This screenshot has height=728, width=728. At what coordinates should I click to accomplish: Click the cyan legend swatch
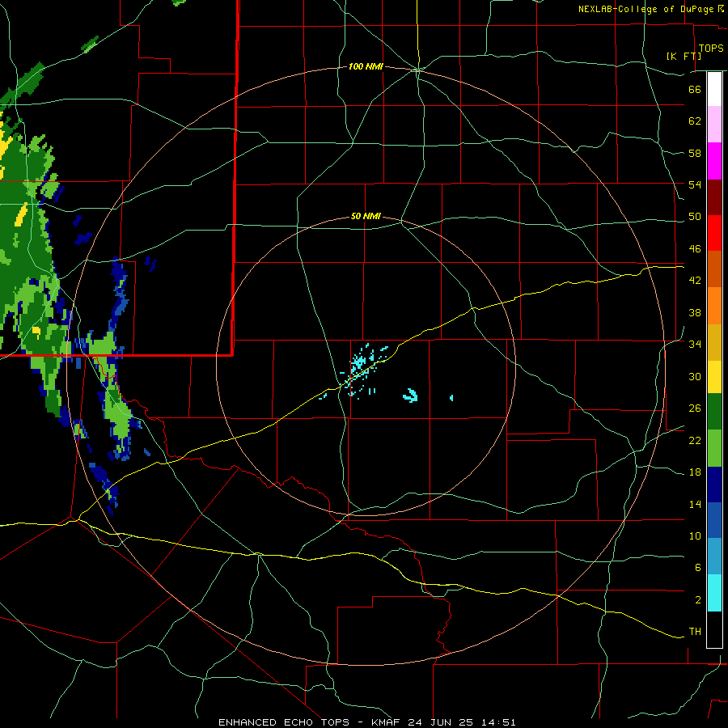coord(714,594)
